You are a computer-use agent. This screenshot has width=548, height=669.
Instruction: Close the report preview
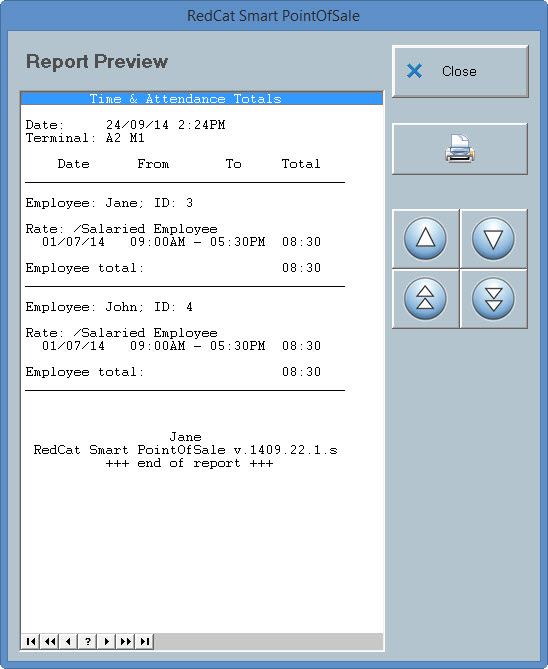(x=460, y=71)
